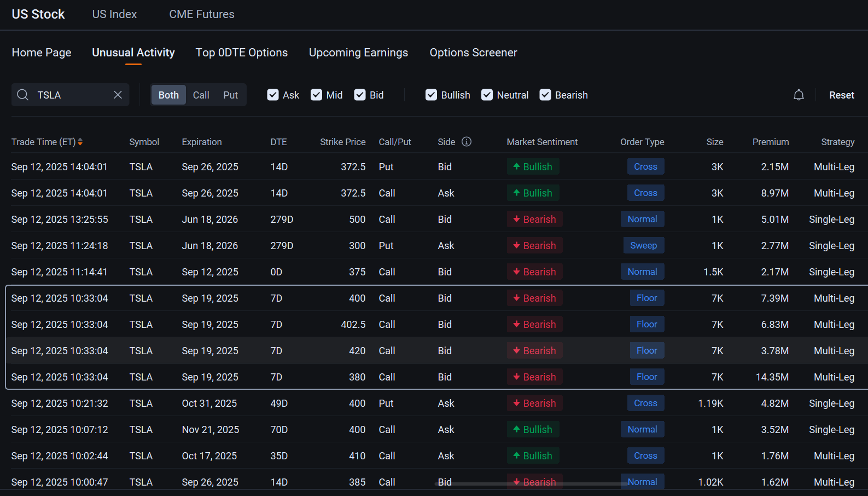This screenshot has height=496, width=868.
Task: Sort by Trade Time arrows icon
Action: 80,142
